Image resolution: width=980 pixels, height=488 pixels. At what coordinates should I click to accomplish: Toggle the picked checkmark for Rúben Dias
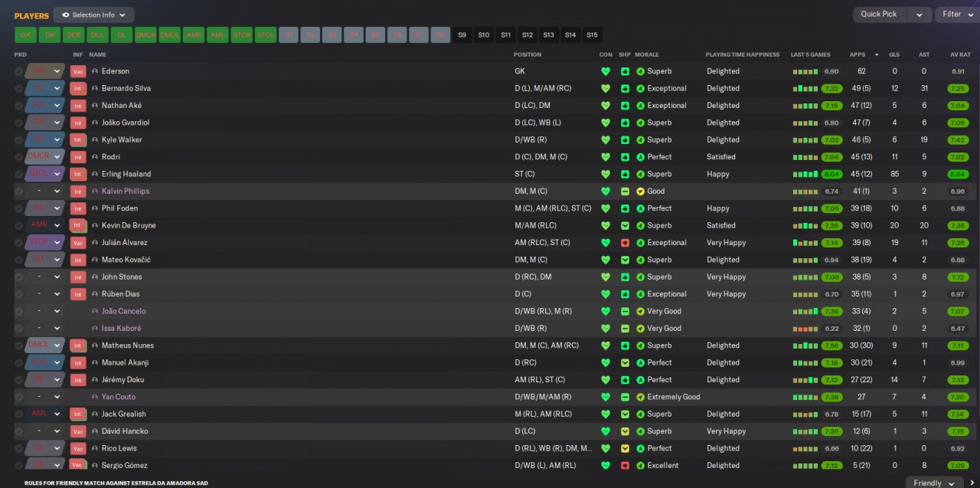18,294
